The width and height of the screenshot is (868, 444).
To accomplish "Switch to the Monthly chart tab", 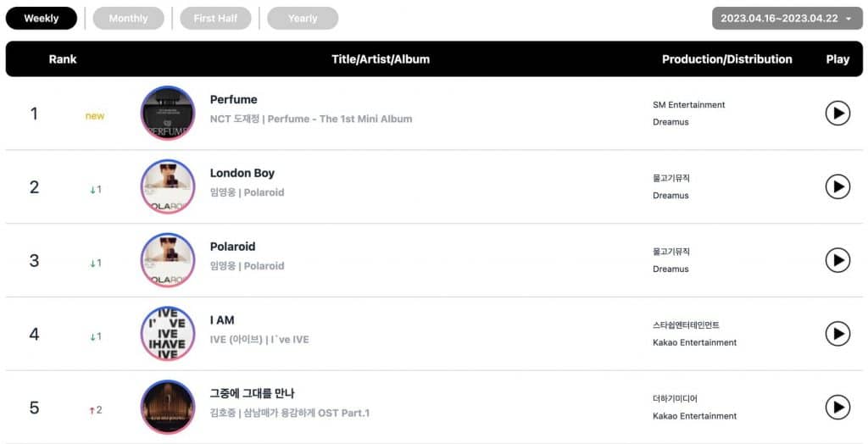I will coord(128,18).
